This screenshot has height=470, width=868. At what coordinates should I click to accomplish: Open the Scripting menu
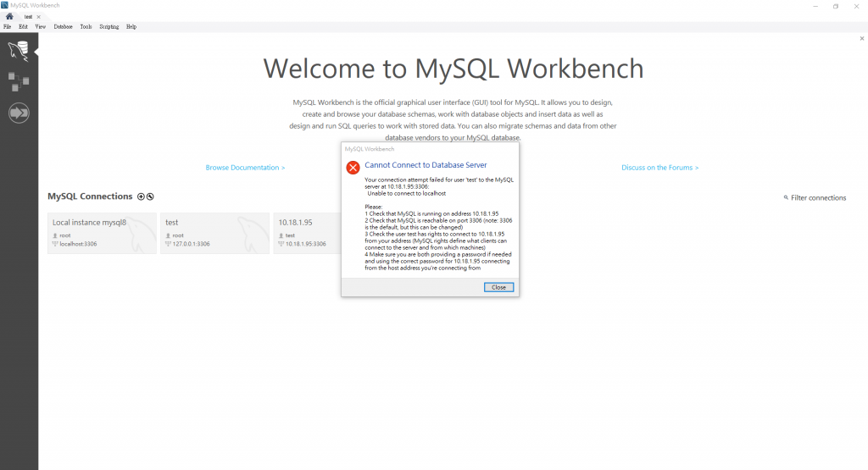point(109,26)
